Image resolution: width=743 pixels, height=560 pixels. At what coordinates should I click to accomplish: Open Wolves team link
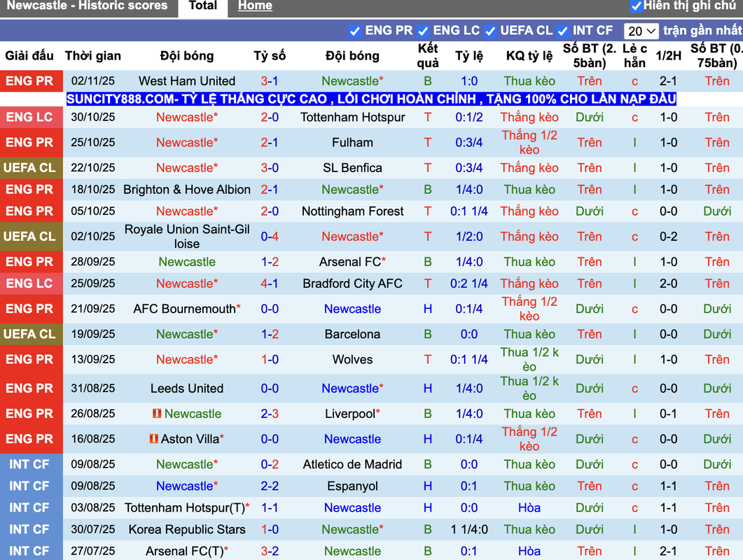352,360
